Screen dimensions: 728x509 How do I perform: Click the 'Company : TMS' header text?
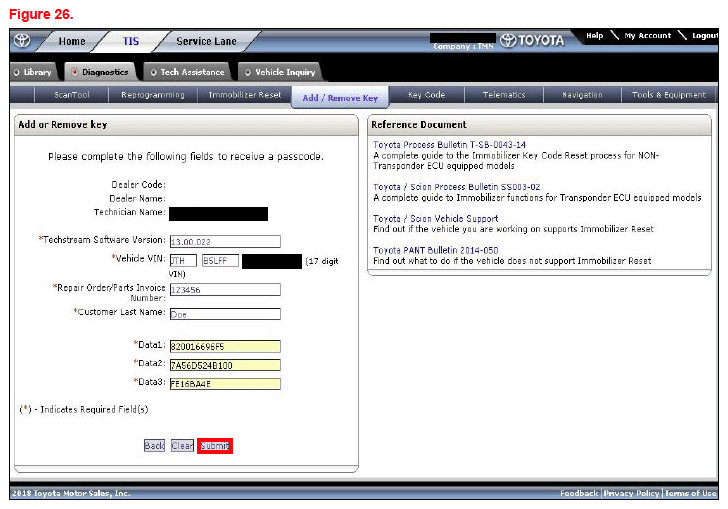point(463,46)
